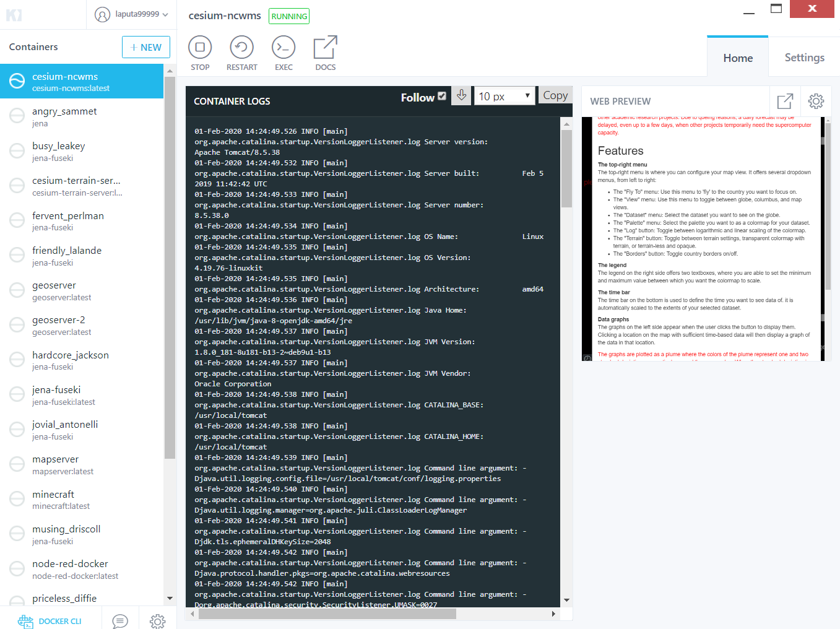This screenshot has width=840, height=629.
Task: Switch to the Home tab
Action: (737, 57)
